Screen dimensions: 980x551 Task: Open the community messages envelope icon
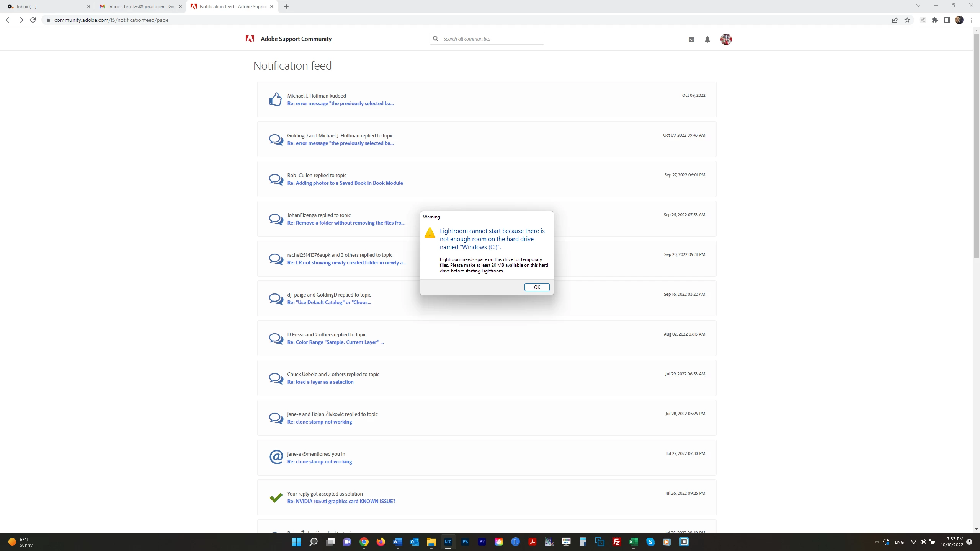coord(691,39)
